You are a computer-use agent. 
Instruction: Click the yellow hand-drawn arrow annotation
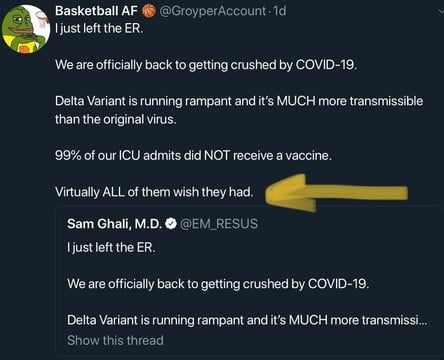337,193
